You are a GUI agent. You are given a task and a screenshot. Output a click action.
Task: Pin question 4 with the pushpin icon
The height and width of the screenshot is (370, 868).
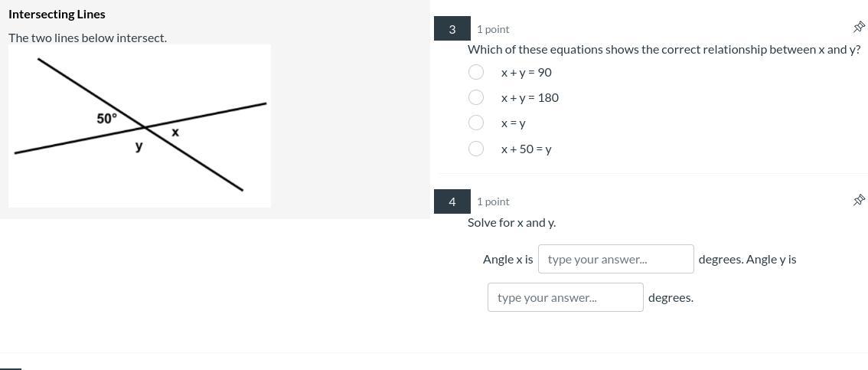click(x=859, y=200)
